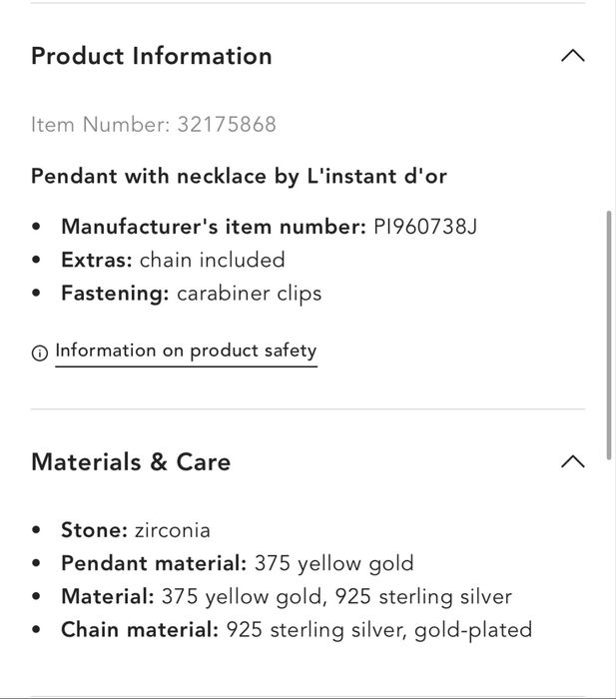Image resolution: width=616 pixels, height=699 pixels.
Task: Click the Fastening label
Action: coord(115,294)
